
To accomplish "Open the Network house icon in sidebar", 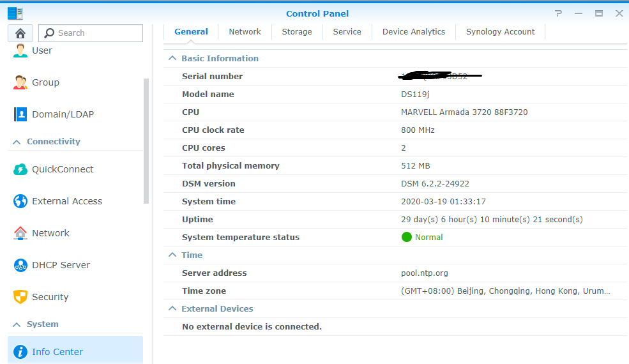I will (x=20, y=232).
